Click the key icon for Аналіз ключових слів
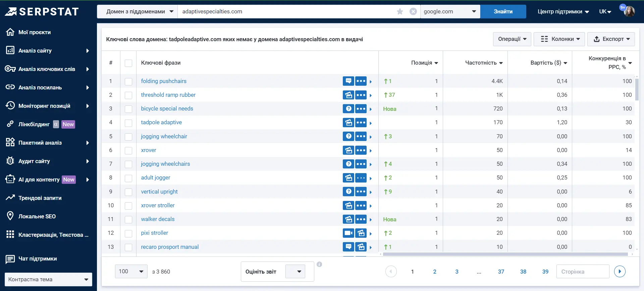This screenshot has width=644, height=291. click(x=10, y=69)
